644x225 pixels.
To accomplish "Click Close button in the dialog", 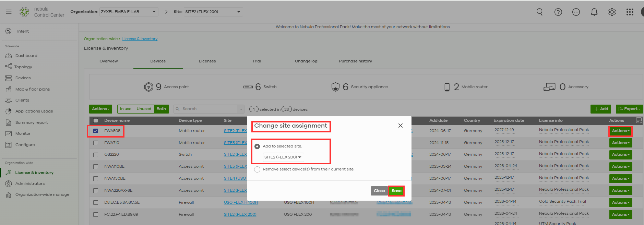I will coord(379,191).
